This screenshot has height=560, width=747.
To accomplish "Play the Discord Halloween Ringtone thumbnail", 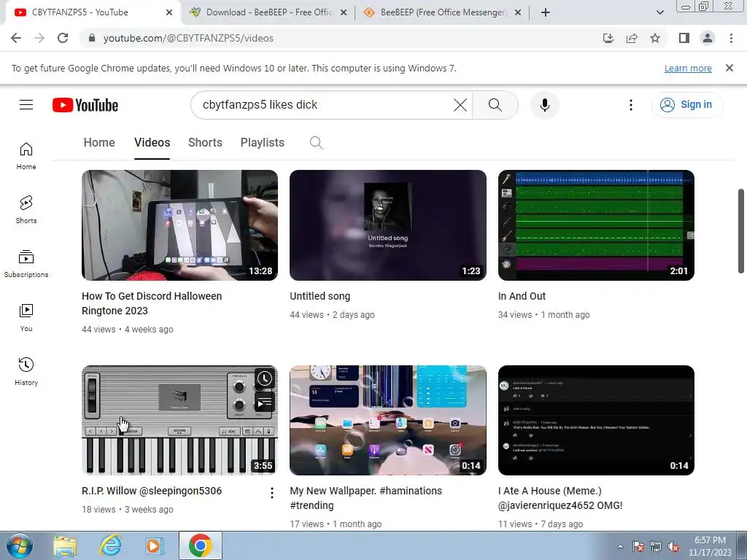I will point(179,225).
